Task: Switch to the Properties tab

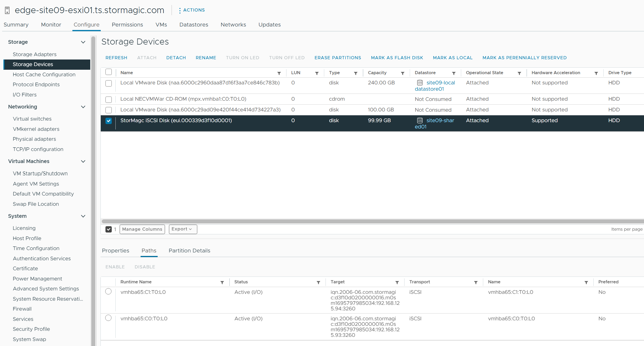Action: pyautogui.click(x=116, y=251)
